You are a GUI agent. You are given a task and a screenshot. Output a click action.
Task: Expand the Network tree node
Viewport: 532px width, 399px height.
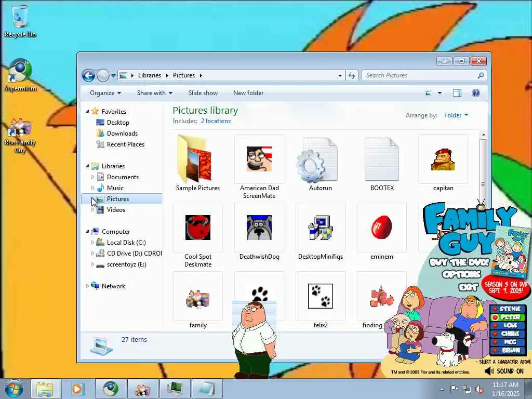87,286
